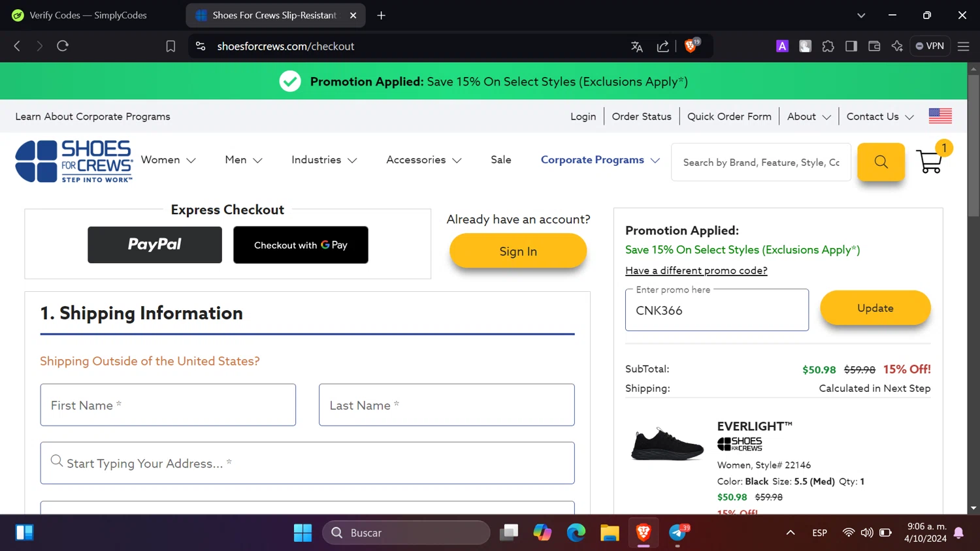980x551 pixels.
Task: Open Brave Shields icon
Action: [x=691, y=46]
